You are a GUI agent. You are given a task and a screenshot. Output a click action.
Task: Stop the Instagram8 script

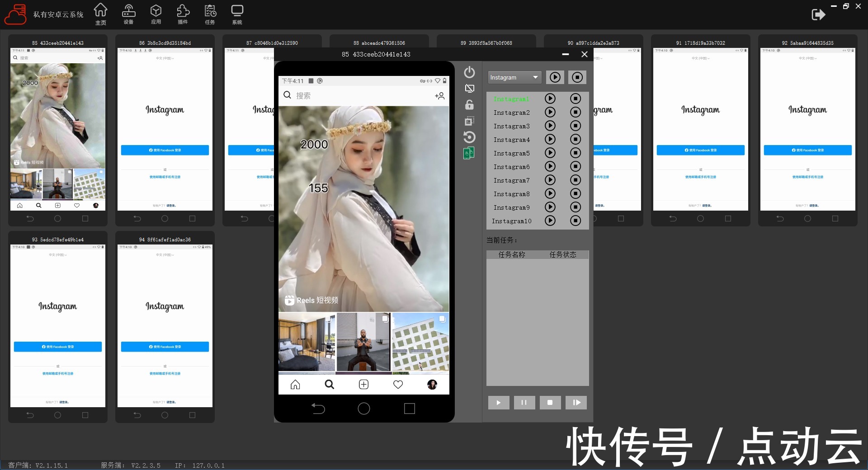tap(576, 193)
